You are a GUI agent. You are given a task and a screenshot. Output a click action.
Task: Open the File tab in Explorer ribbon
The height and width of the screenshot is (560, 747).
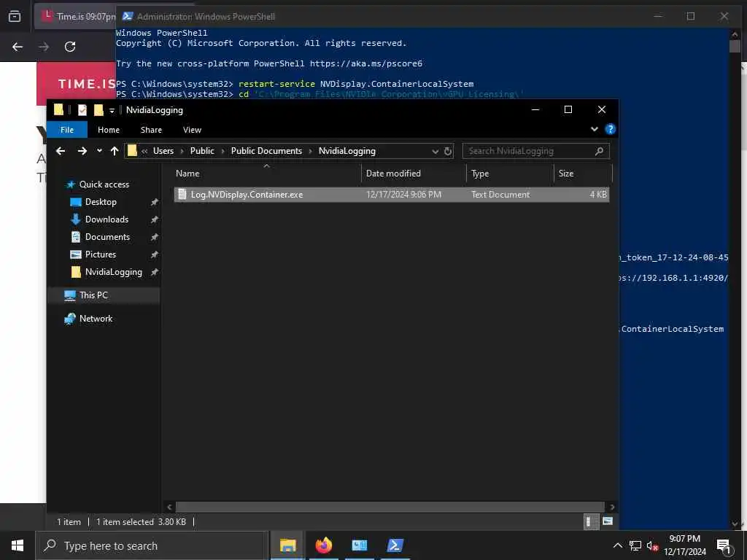(66, 130)
